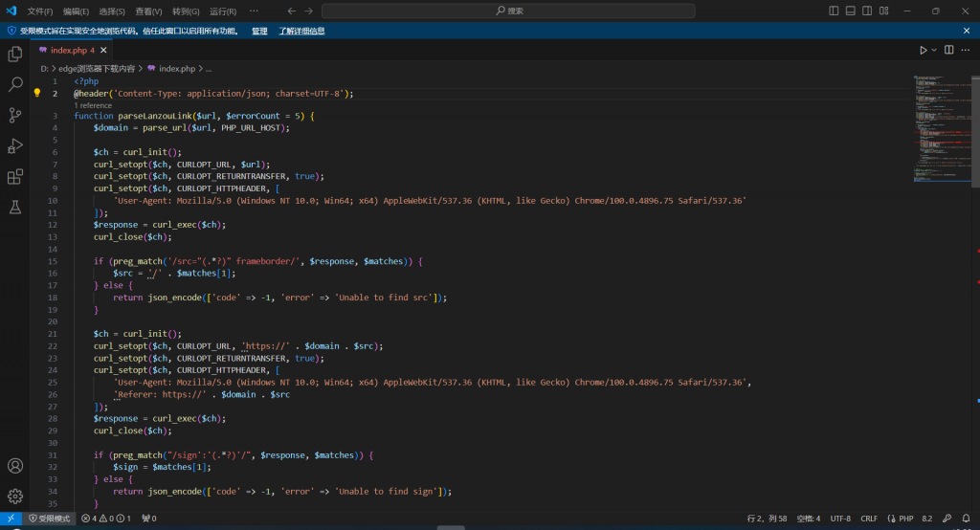Viewport: 980px width, 530px height.
Task: Go back with the left arrow
Action: pos(292,11)
